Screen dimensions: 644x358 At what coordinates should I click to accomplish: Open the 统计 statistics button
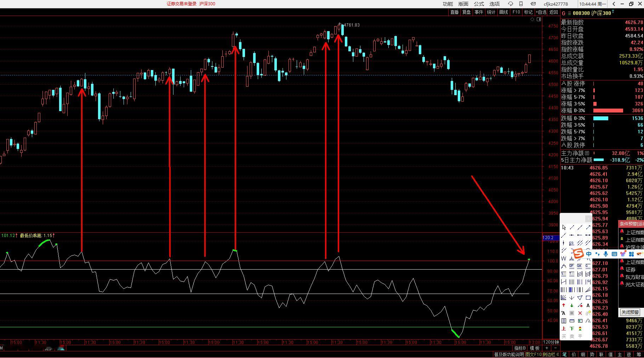point(491,12)
